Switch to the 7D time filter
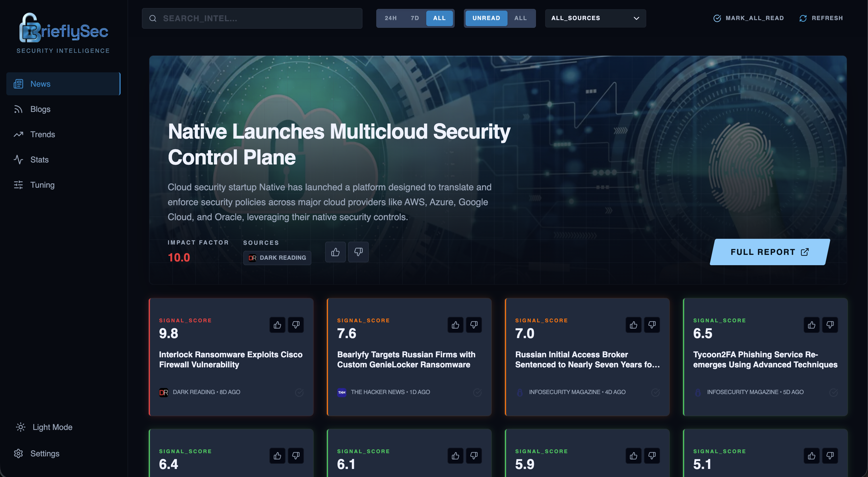 tap(414, 18)
